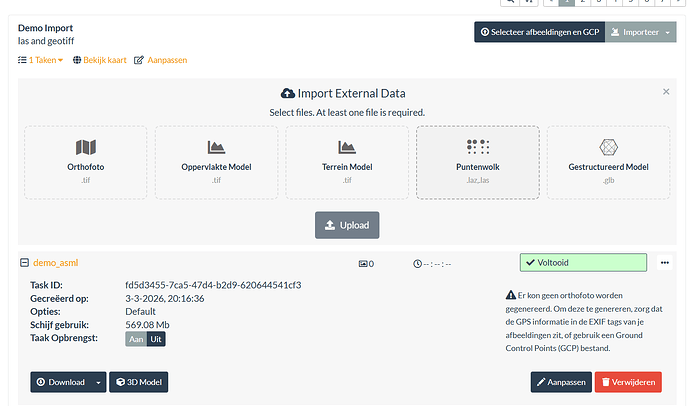Switch Taak Opbrengst to Aan
690x406 pixels.
click(136, 339)
